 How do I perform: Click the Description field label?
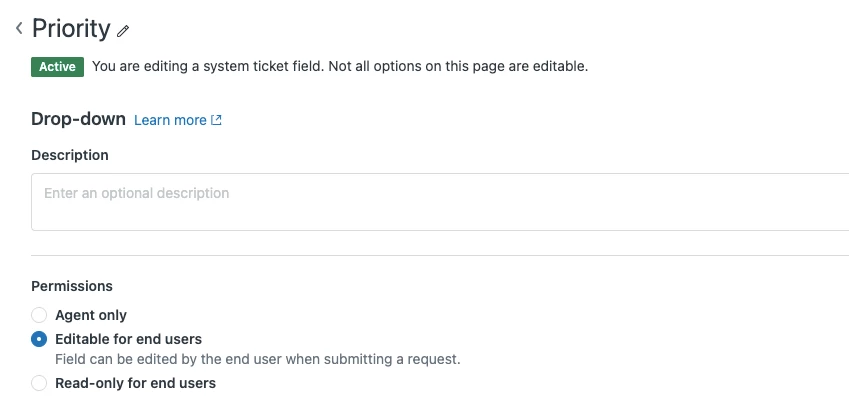tap(70, 155)
